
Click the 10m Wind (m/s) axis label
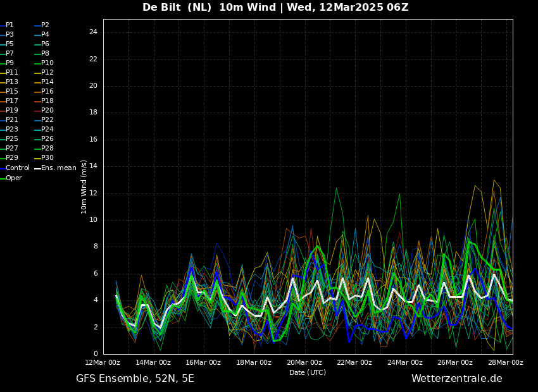(84, 187)
